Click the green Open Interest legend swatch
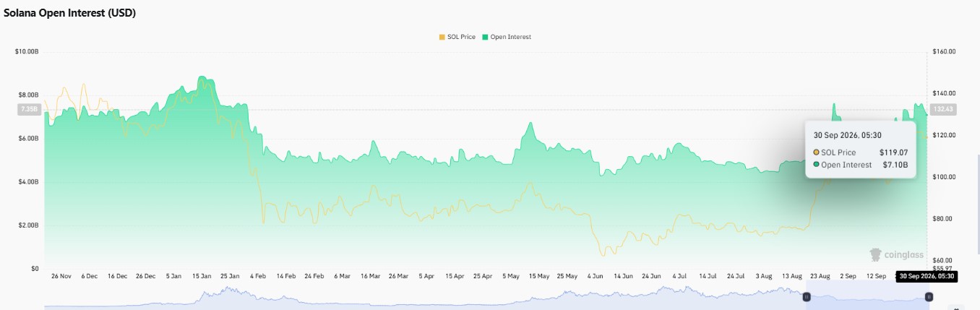 point(485,37)
